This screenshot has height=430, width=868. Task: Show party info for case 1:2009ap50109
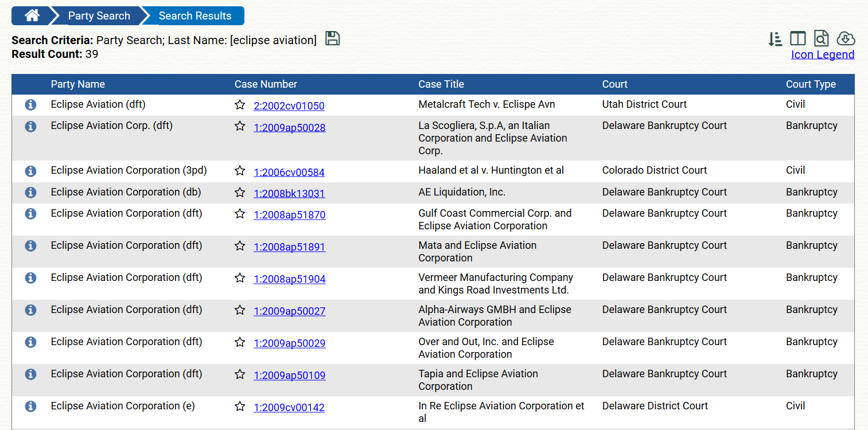tap(31, 374)
